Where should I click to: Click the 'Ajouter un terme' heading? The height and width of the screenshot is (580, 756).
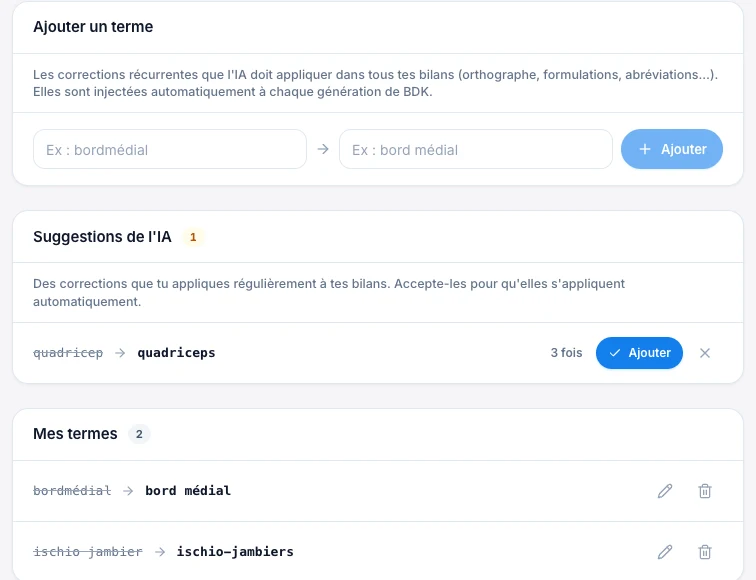(93, 27)
